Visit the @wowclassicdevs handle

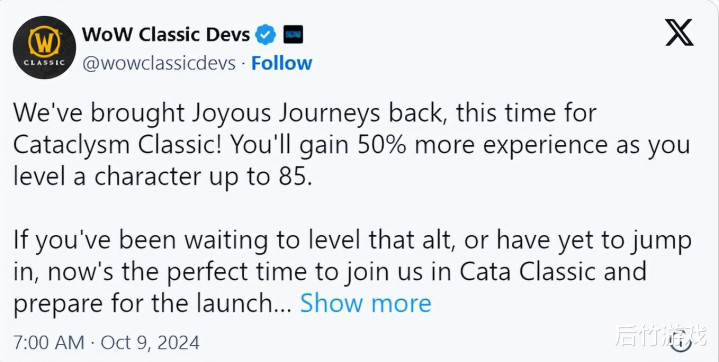pyautogui.click(x=159, y=63)
